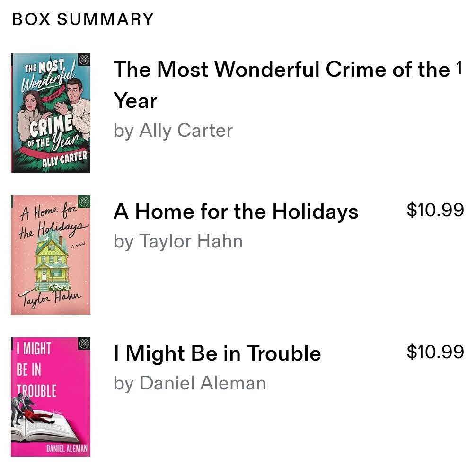The width and height of the screenshot is (476, 476).
Task: Click the $10.99 price for I Might Be in Trouble
Action: pos(435,352)
